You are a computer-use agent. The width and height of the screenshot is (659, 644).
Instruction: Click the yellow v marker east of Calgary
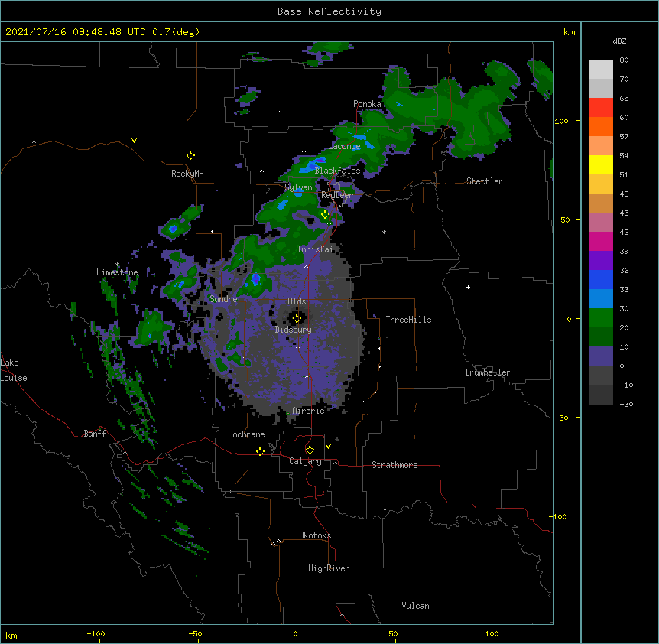click(328, 447)
